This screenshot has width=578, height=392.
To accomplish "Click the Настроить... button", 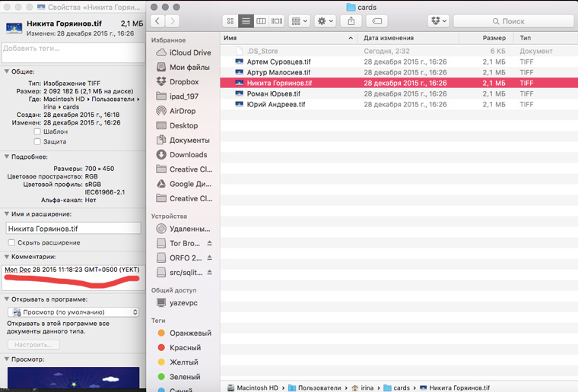I will [33, 345].
